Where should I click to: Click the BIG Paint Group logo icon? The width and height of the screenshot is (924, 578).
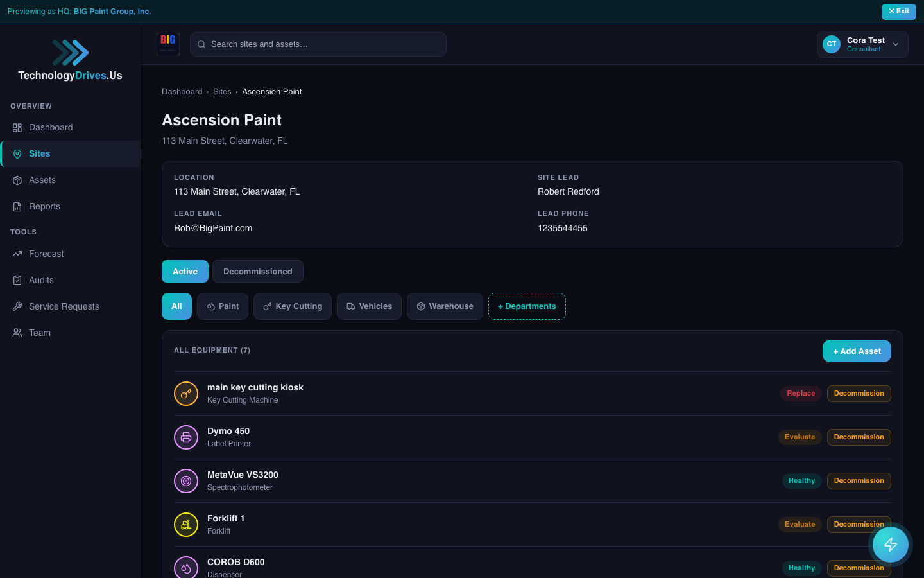tap(168, 44)
